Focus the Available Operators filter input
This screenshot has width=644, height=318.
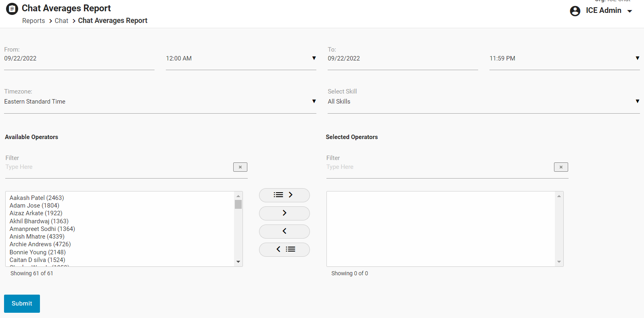(x=117, y=167)
